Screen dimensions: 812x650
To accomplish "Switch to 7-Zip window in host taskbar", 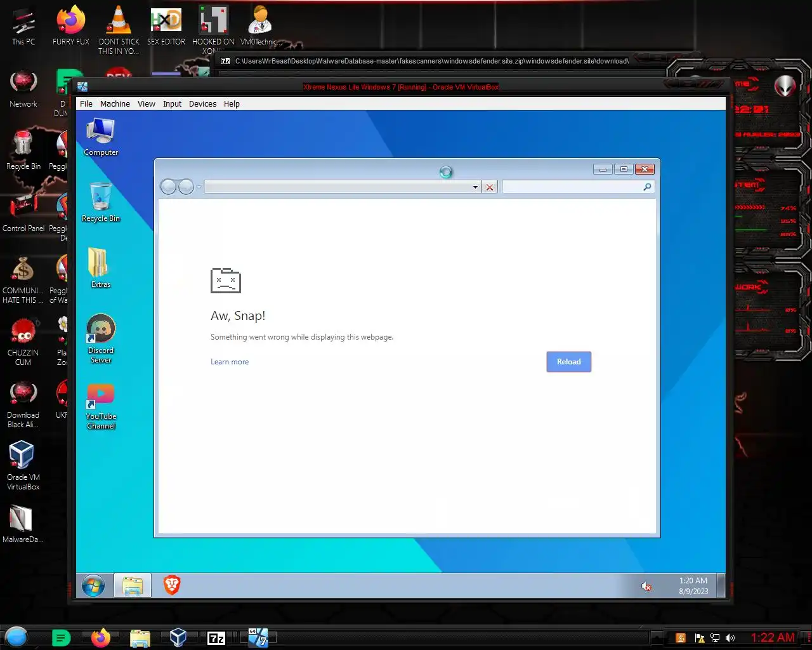I will pos(217,638).
